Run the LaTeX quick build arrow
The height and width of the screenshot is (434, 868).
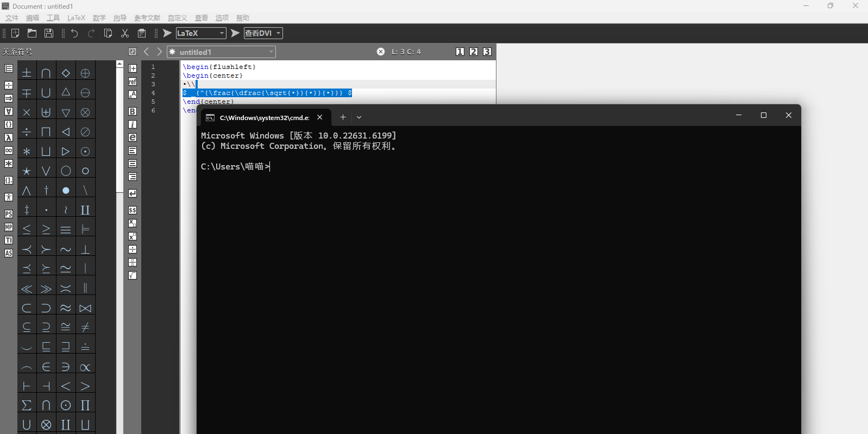click(167, 33)
